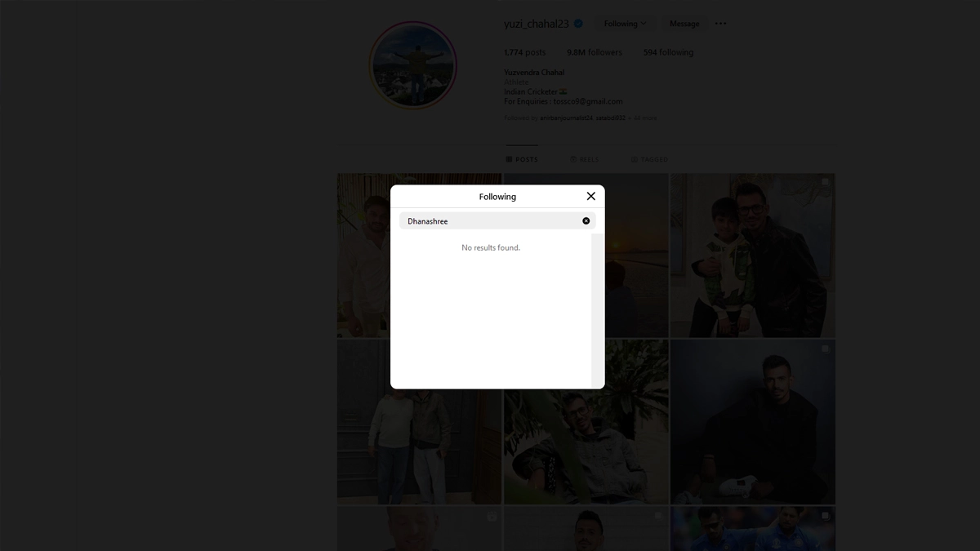Clear the Dhanashree search text
Viewport: 980px width, 551px height.
click(x=586, y=221)
